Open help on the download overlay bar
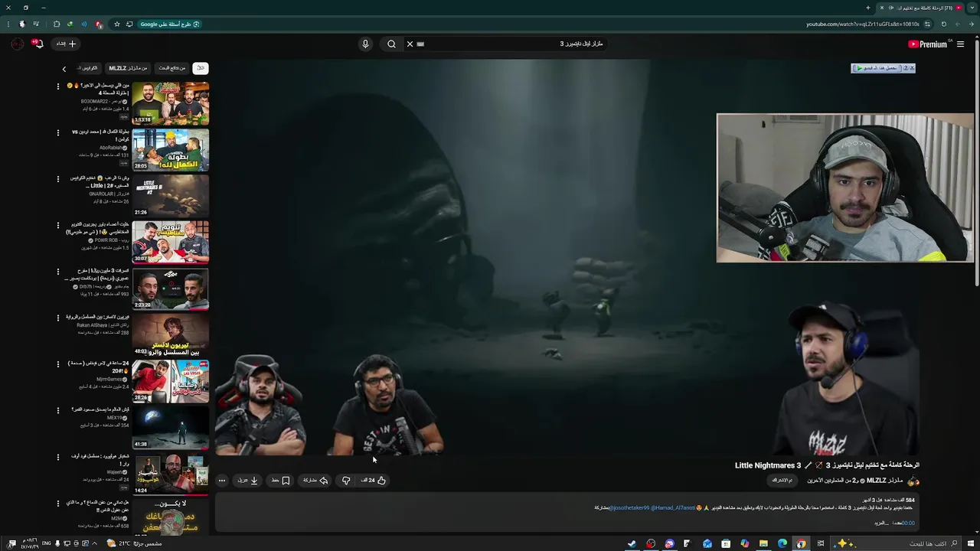The height and width of the screenshot is (551, 980). tap(904, 68)
